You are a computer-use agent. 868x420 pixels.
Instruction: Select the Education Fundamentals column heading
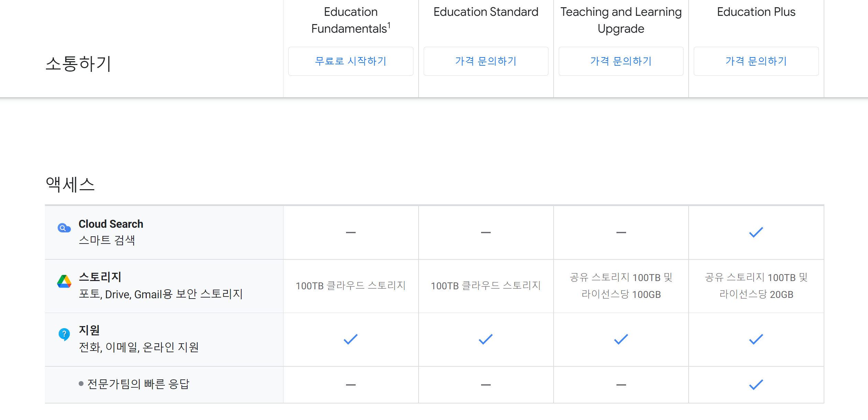click(x=350, y=20)
